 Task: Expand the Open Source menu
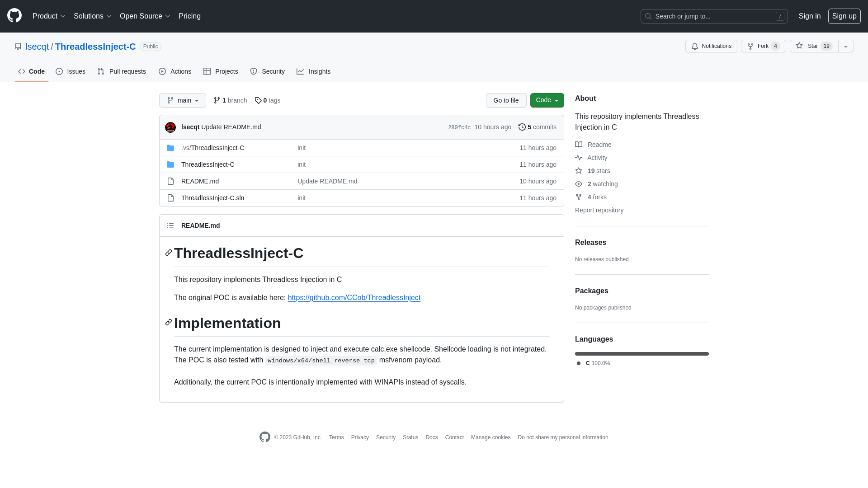pos(145,16)
